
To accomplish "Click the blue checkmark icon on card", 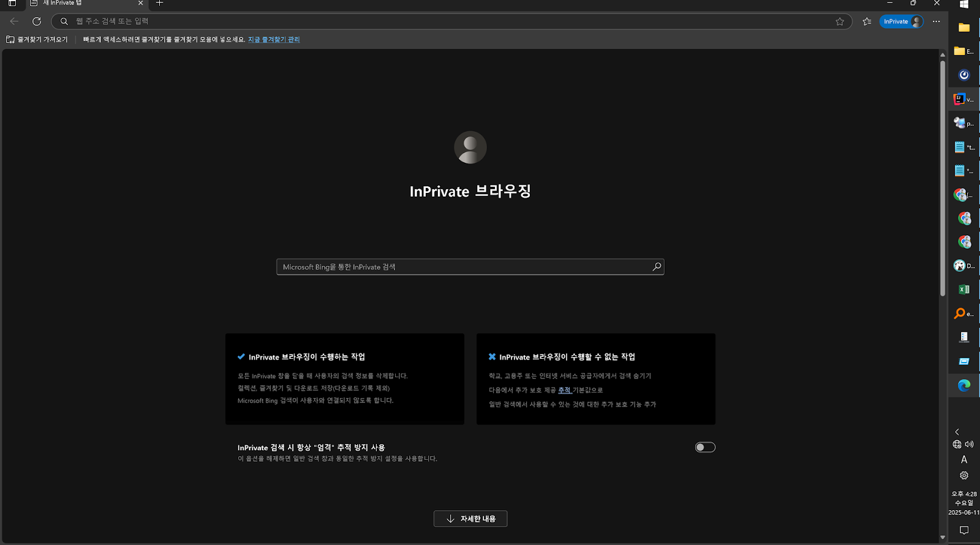I will click(241, 356).
